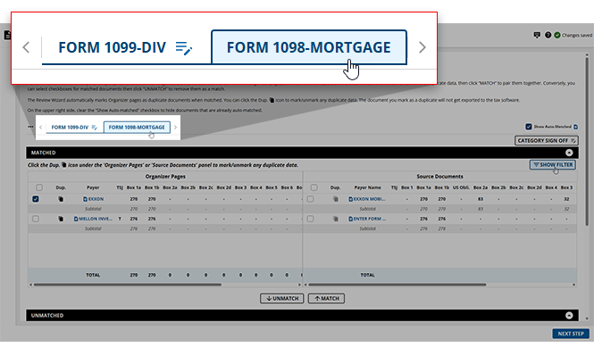Click the Source Documents scrollbar's left arrow
Image resolution: width=594 pixels, height=364 pixels.
pos(305,285)
